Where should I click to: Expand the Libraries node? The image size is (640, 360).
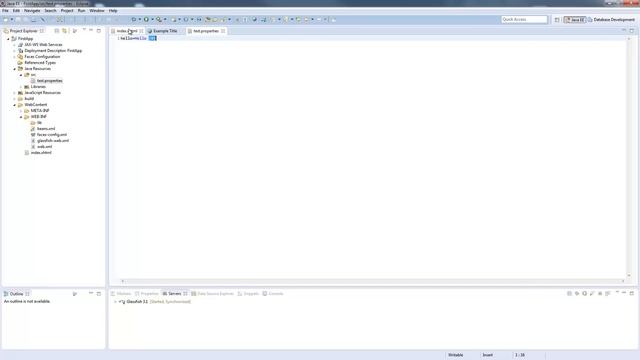[x=21, y=87]
